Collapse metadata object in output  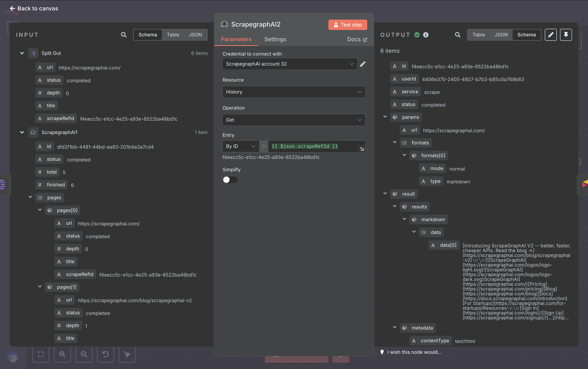point(395,327)
